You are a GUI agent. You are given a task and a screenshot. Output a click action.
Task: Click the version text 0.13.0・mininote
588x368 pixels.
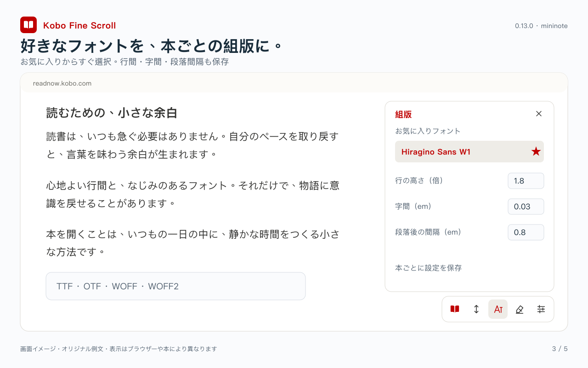[x=541, y=26]
